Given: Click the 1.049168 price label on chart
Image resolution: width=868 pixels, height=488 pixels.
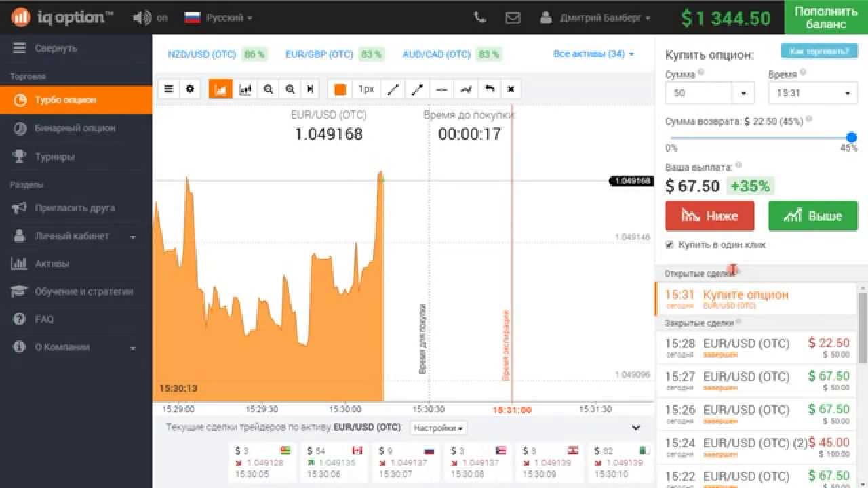Looking at the screenshot, I should coord(632,181).
